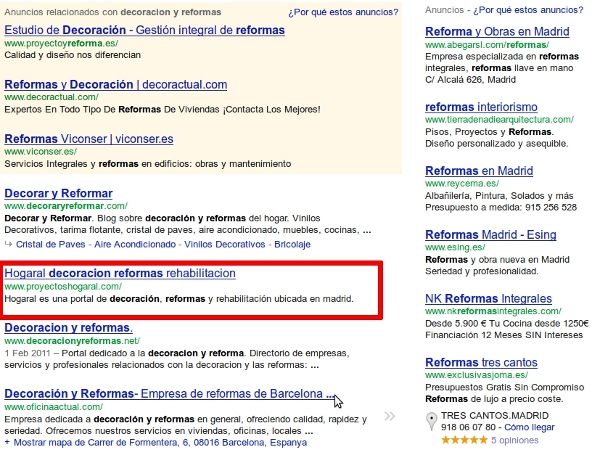Open Hogaral decoracion reformas rehabilitacion result
The image size is (600, 455).
pos(120,273)
